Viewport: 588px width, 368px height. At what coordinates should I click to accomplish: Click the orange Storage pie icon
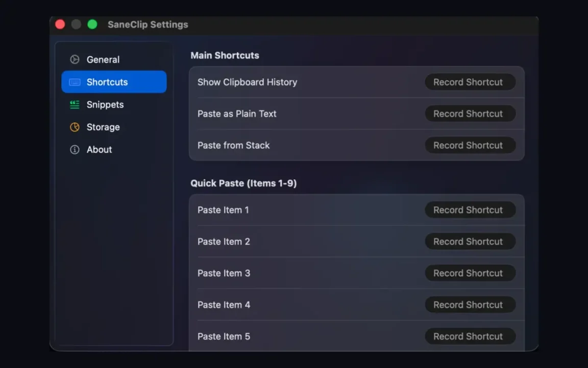(75, 127)
